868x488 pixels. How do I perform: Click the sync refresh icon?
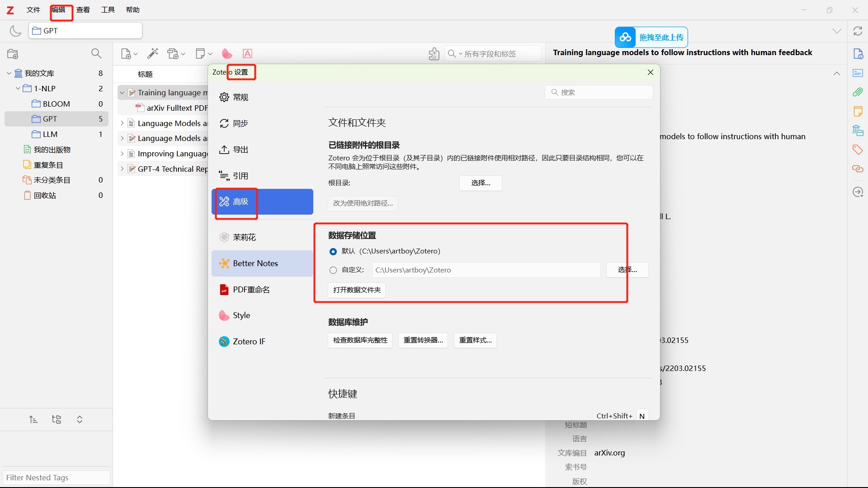[x=858, y=31]
